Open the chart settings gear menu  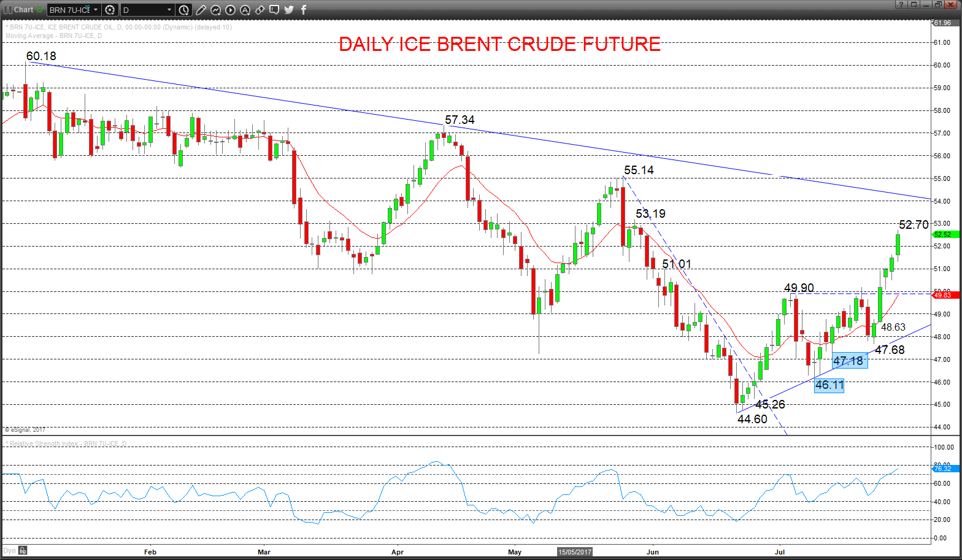(x=110, y=10)
